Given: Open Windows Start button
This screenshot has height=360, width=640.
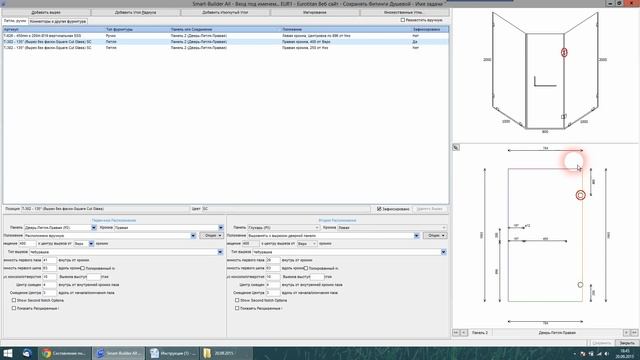Looking at the screenshot, I should [x=8, y=353].
